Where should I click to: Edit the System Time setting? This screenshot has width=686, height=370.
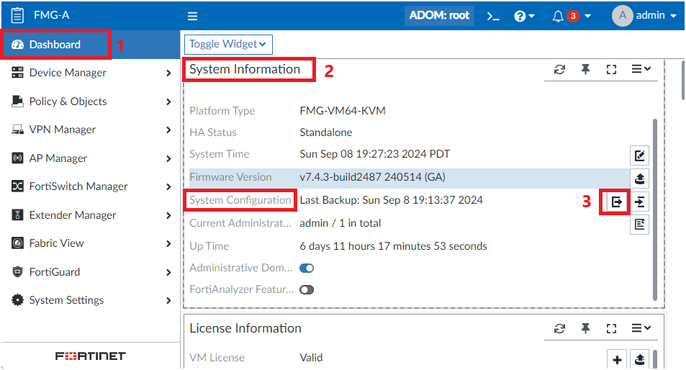(640, 155)
